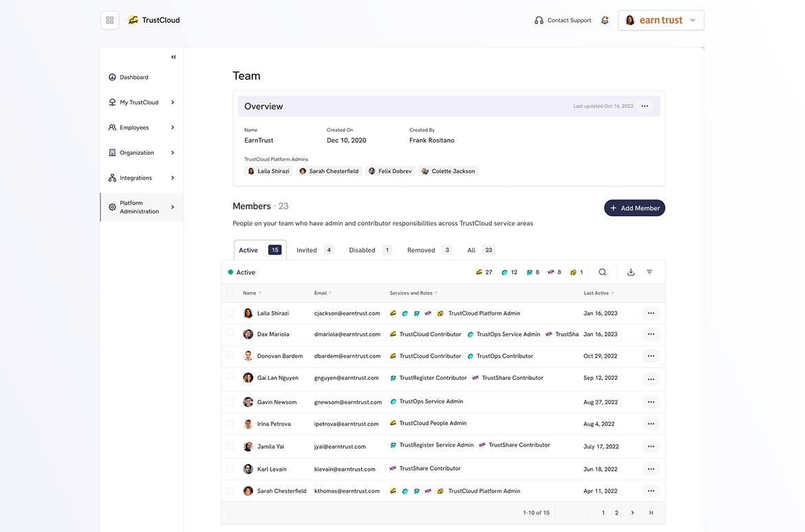Click the Contact Support headset icon
The image size is (805, 532).
point(539,20)
